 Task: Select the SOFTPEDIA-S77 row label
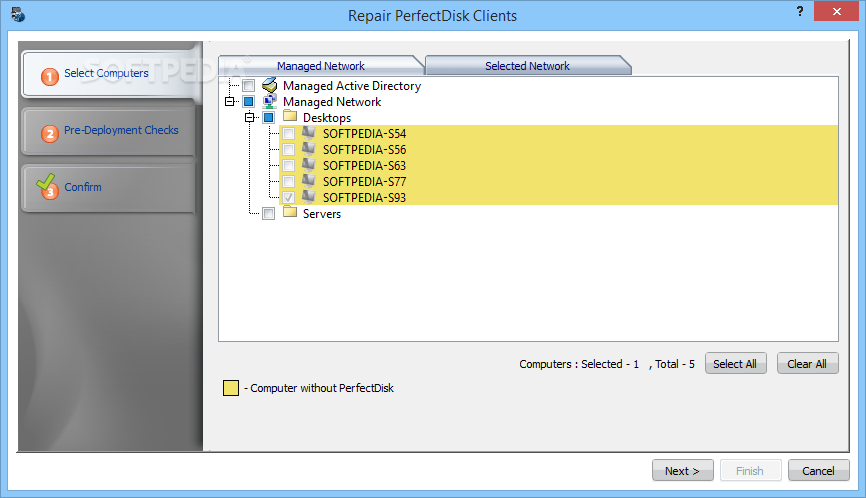[365, 182]
